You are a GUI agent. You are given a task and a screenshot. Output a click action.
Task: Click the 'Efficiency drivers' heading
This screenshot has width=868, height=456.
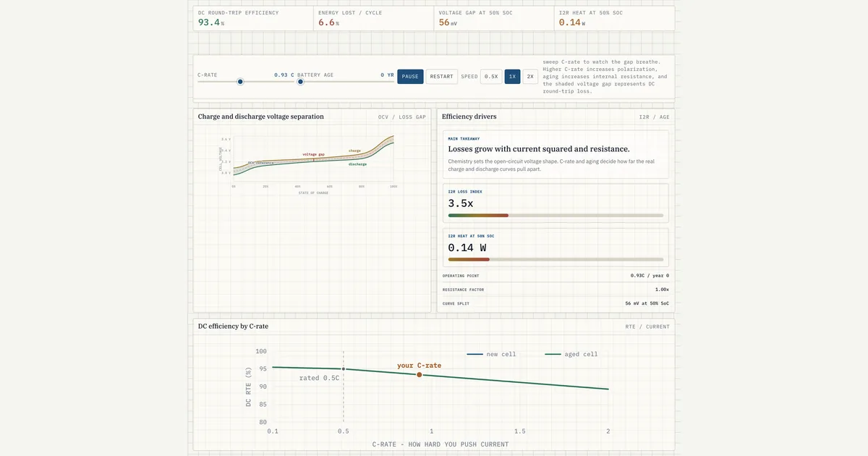point(469,117)
